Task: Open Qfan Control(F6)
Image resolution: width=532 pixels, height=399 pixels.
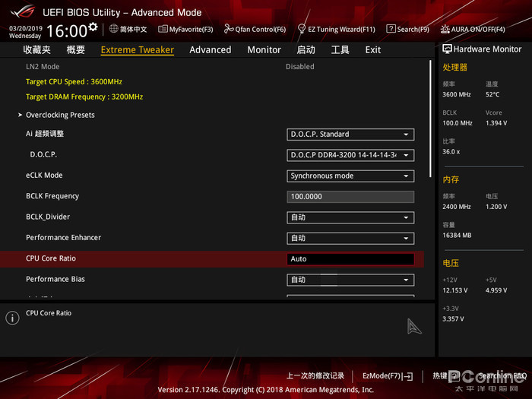Action: click(x=255, y=29)
